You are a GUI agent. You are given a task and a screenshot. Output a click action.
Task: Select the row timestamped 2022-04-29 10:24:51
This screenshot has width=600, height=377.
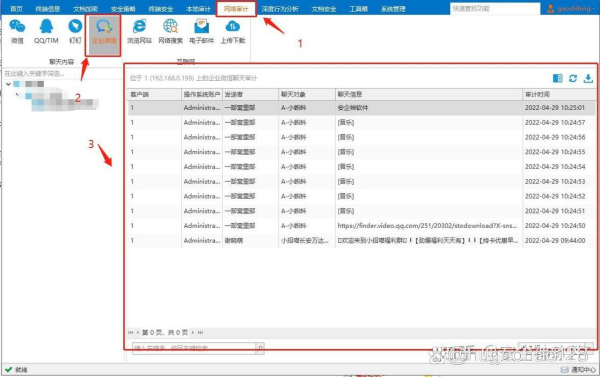362,211
